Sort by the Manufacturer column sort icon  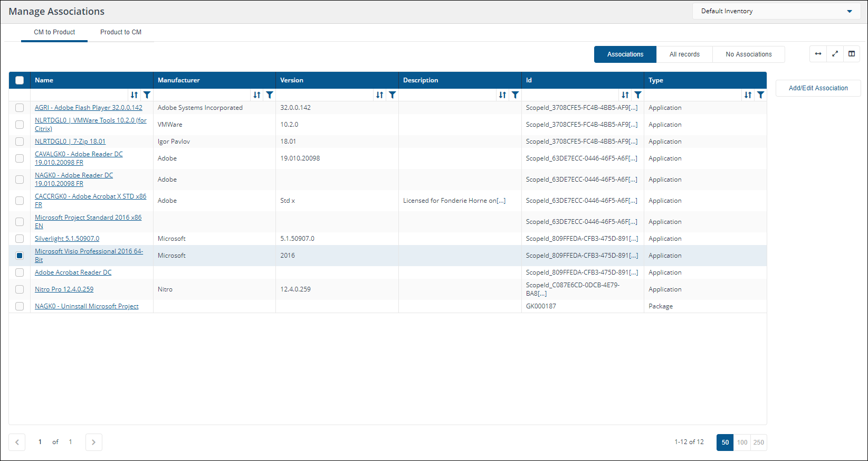(x=257, y=95)
